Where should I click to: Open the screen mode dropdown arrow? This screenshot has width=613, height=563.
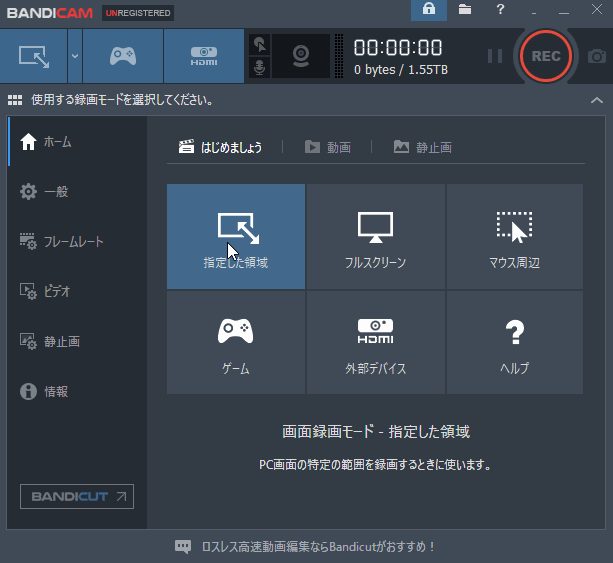pos(75,56)
